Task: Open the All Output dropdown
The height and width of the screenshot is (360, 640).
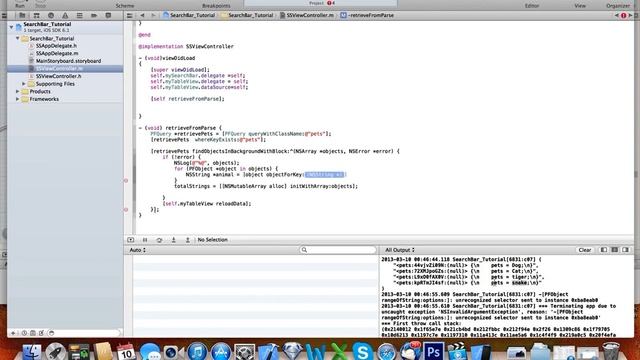Action: pos(400,250)
